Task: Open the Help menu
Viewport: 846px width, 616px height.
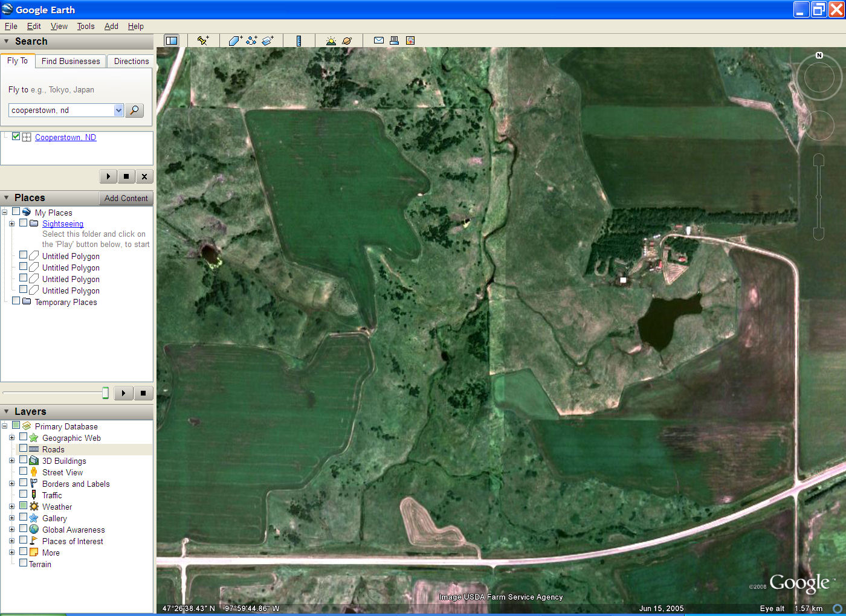Action: (136, 26)
